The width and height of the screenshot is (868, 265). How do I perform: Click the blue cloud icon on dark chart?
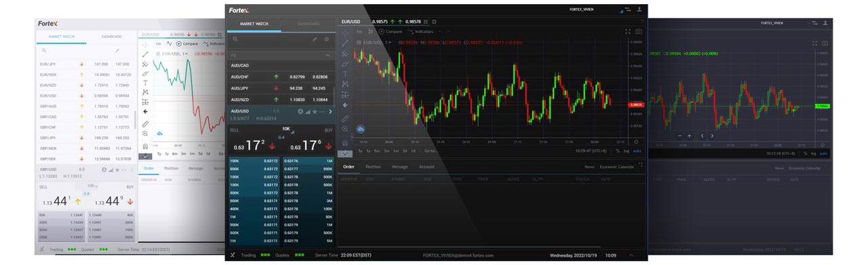pos(361,129)
